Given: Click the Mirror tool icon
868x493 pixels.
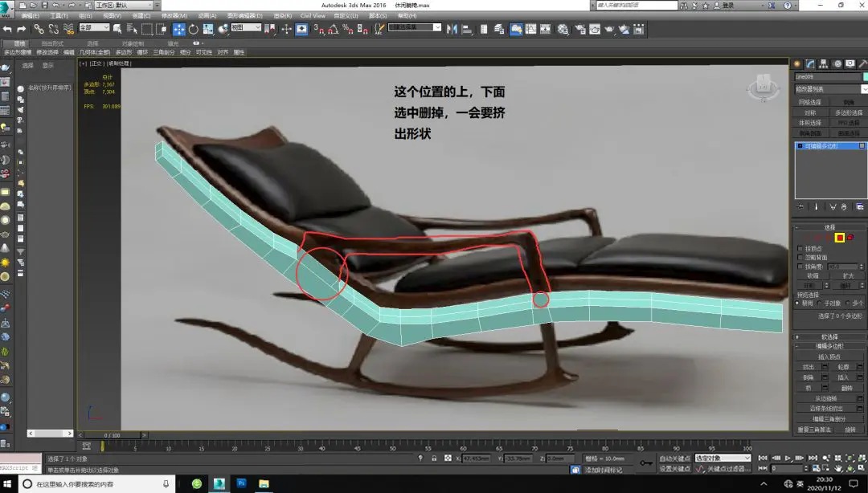Looking at the screenshot, I should tap(452, 29).
